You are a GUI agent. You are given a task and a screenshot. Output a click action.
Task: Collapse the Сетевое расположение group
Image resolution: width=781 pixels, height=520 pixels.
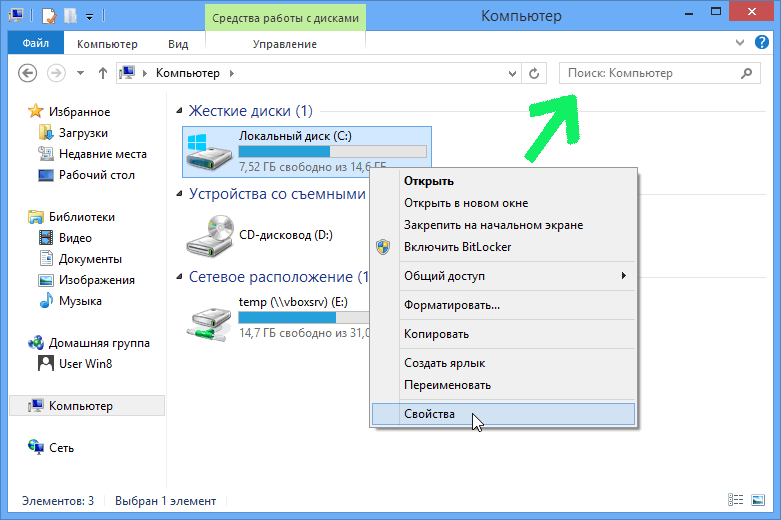[179, 277]
